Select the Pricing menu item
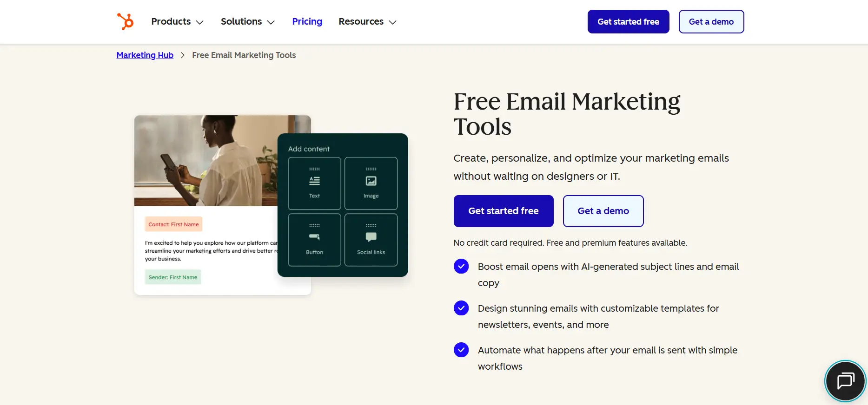The width and height of the screenshot is (868, 405). (307, 21)
